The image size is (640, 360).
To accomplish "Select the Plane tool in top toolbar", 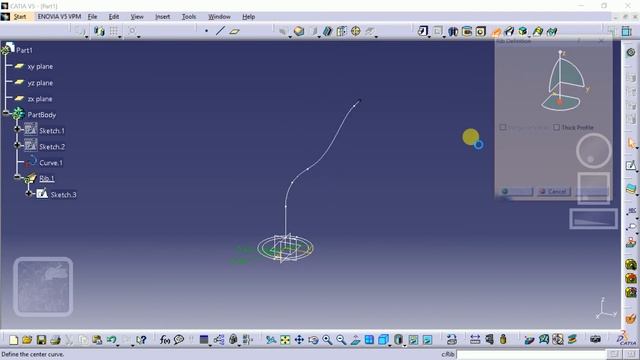I will (234, 31).
